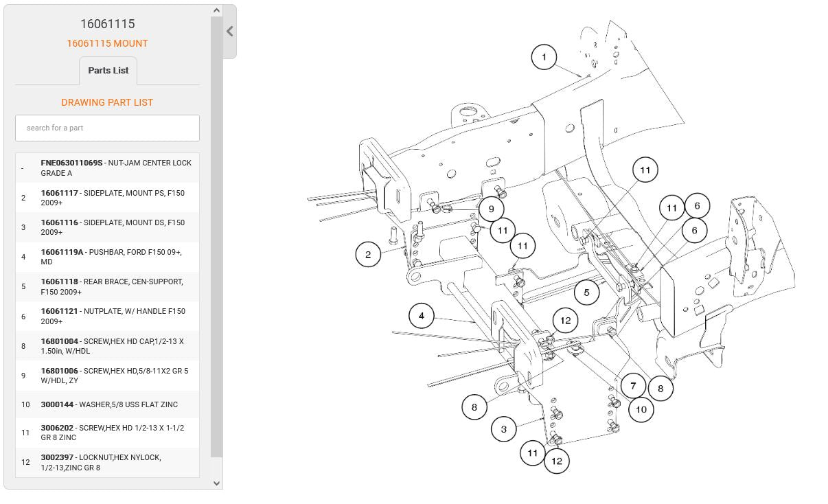Choose 3000144 washer in the parts list
The height and width of the screenshot is (504, 828).
point(107,404)
